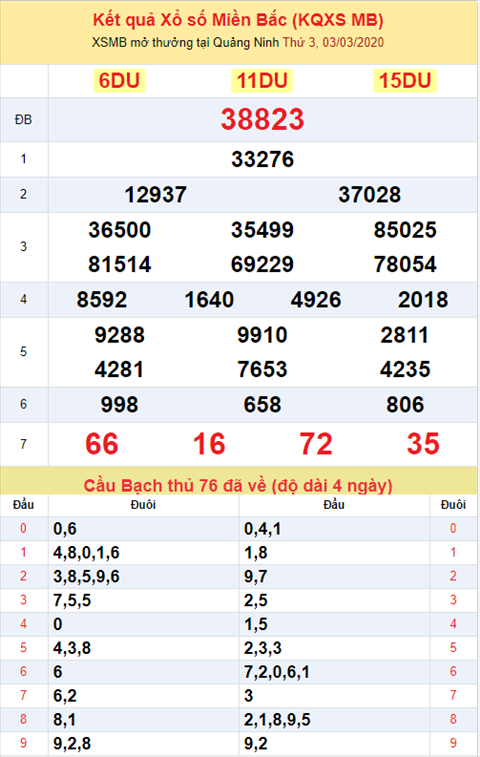Click second prize number 37028
This screenshot has height=757, width=480.
(369, 195)
